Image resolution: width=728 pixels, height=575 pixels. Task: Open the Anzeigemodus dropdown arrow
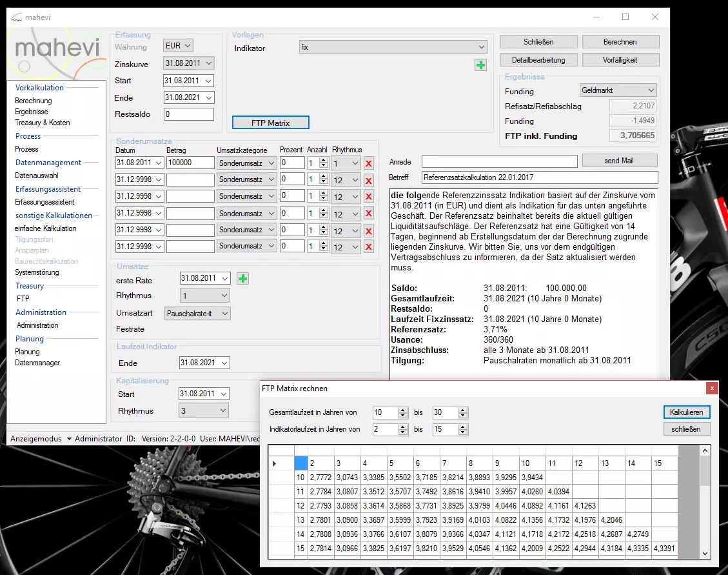pyautogui.click(x=69, y=439)
